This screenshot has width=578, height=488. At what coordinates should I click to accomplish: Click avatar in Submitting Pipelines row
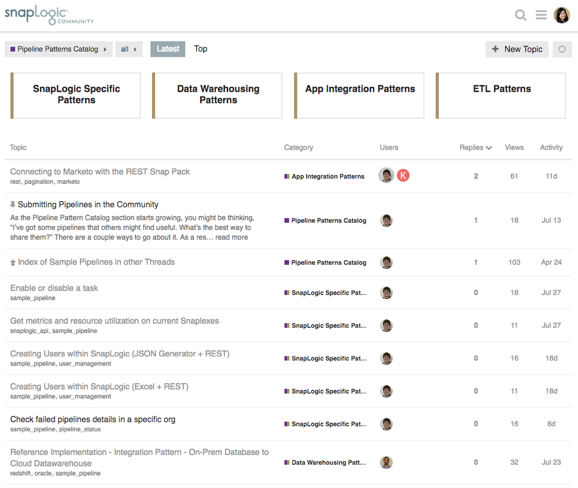point(386,220)
